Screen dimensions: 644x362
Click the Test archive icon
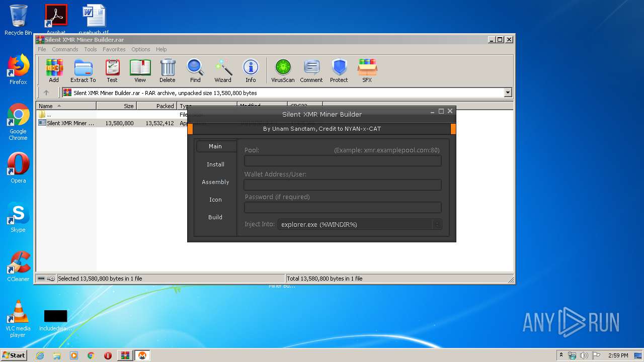pyautogui.click(x=112, y=71)
